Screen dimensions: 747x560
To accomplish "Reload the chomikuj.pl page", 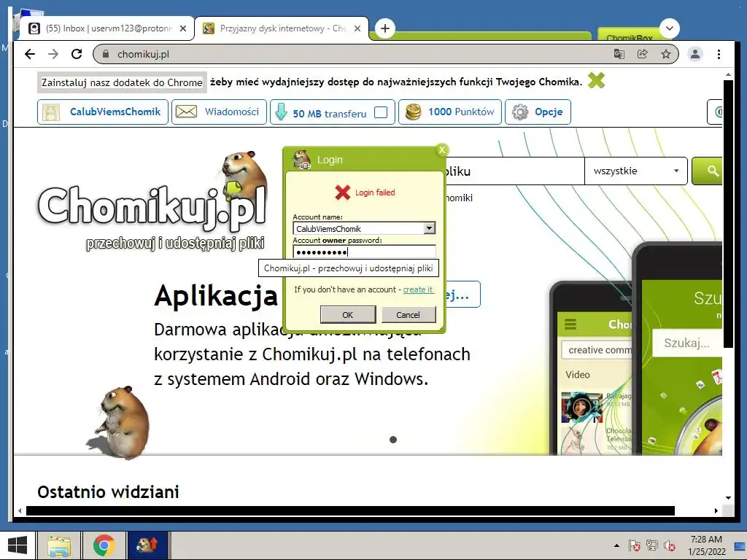I will pyautogui.click(x=77, y=54).
